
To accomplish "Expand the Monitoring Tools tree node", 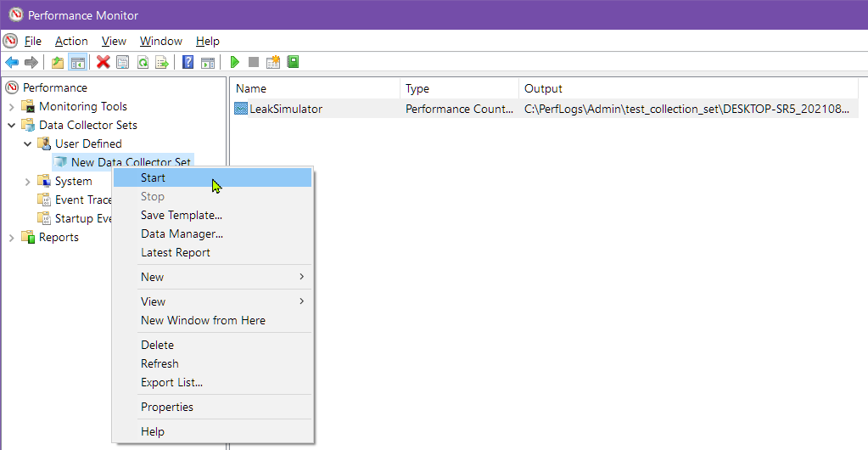I will (12, 107).
